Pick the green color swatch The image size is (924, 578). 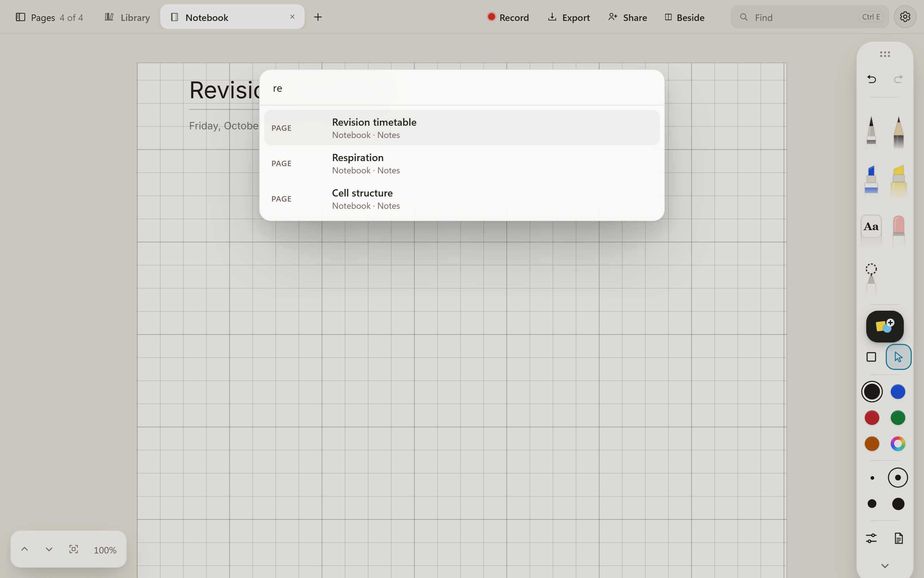[898, 418]
